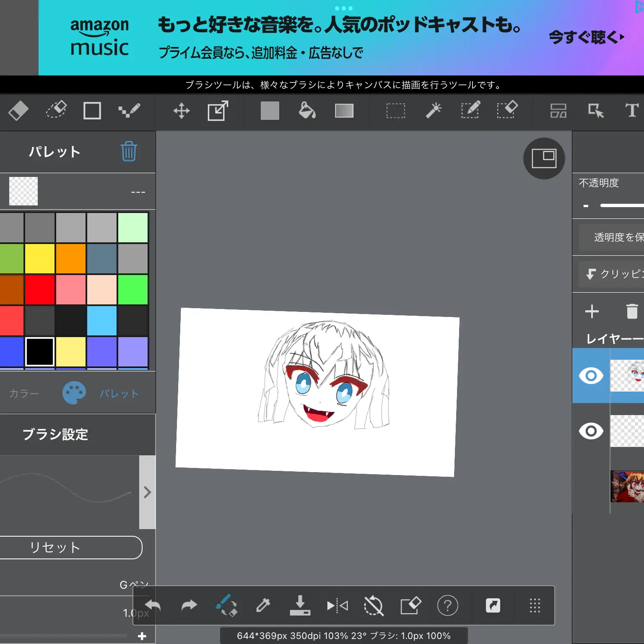Toggle the navigator window button
644x644 pixels.
point(544,158)
